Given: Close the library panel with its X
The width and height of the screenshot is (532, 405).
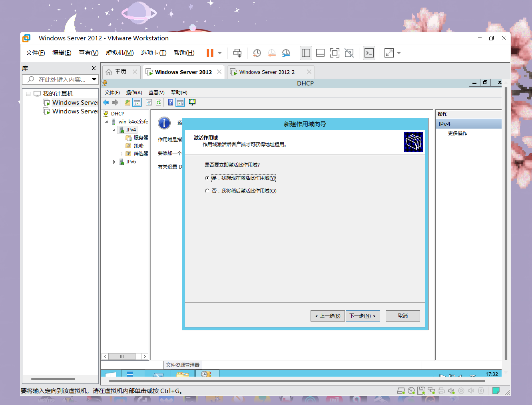Looking at the screenshot, I should [x=94, y=68].
